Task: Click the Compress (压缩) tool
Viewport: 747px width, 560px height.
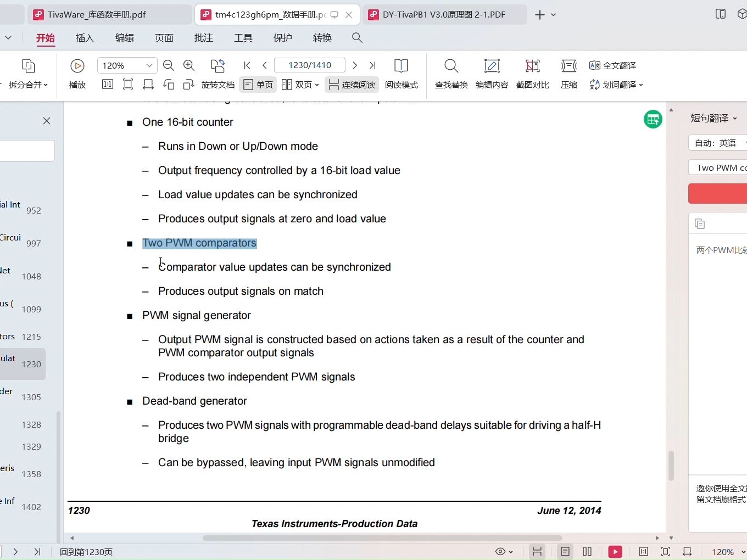Action: [x=569, y=66]
